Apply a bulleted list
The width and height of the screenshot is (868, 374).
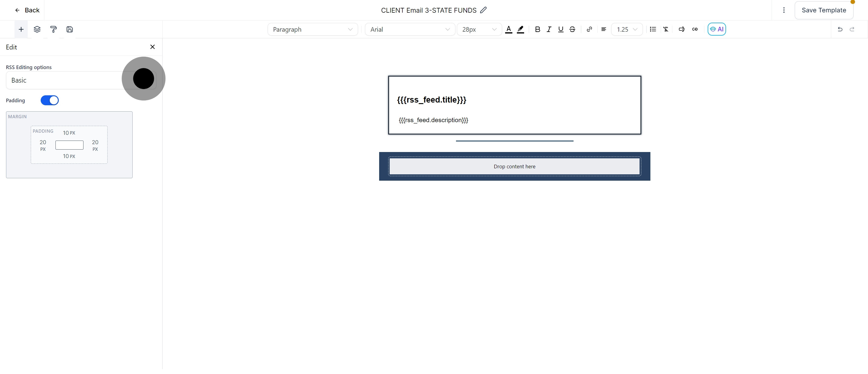653,29
